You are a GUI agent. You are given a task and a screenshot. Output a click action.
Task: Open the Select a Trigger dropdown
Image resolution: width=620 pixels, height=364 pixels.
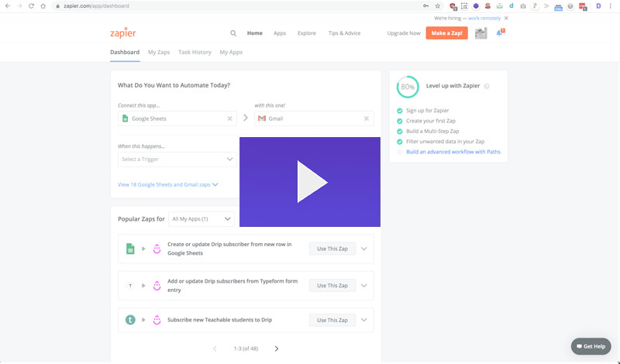pyautogui.click(x=177, y=160)
